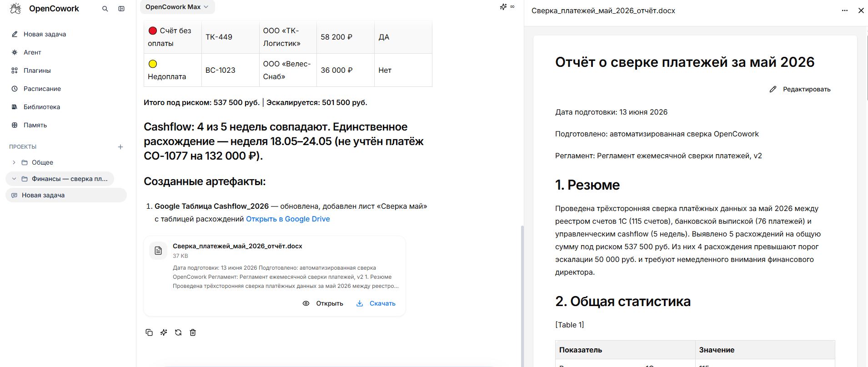Click the [Table 1] label
Screen dimensions: 868x367
(570, 325)
